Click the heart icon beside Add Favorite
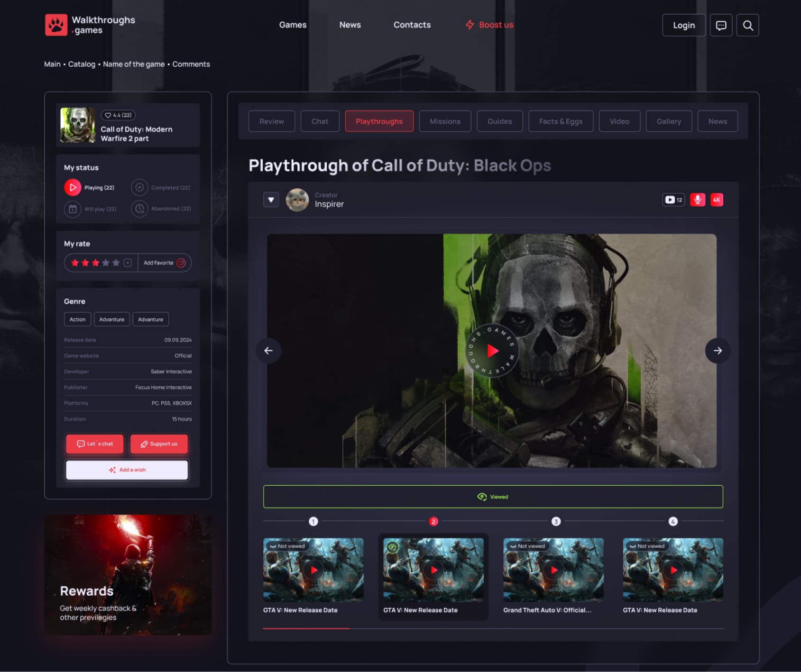Image resolution: width=801 pixels, height=672 pixels. click(181, 263)
